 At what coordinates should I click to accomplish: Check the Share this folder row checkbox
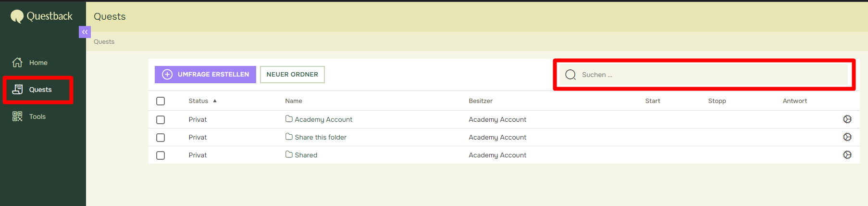[161, 138]
